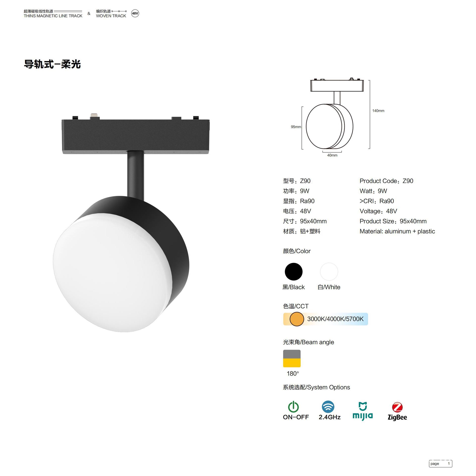Click the 导轨式-柔光 title

click(x=52, y=64)
